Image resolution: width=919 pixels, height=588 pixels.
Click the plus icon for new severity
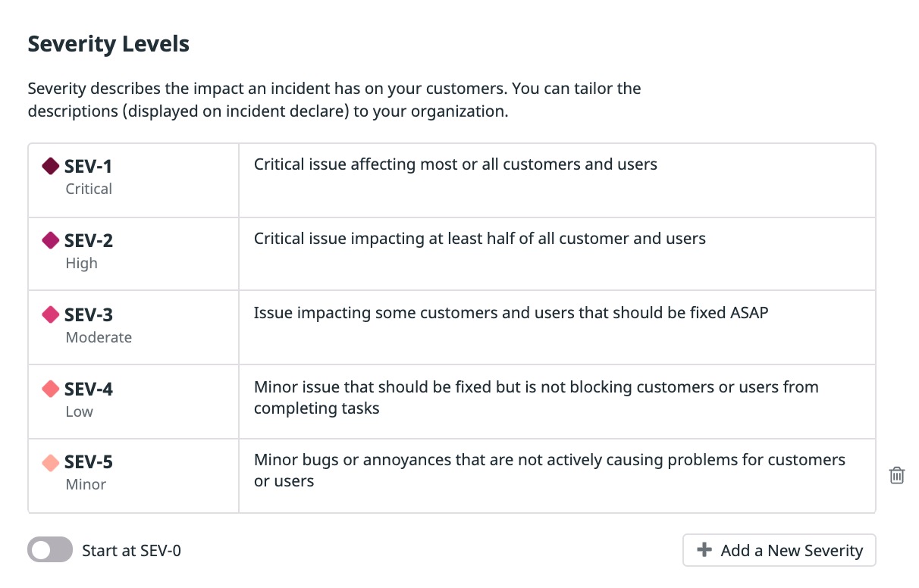click(x=704, y=550)
